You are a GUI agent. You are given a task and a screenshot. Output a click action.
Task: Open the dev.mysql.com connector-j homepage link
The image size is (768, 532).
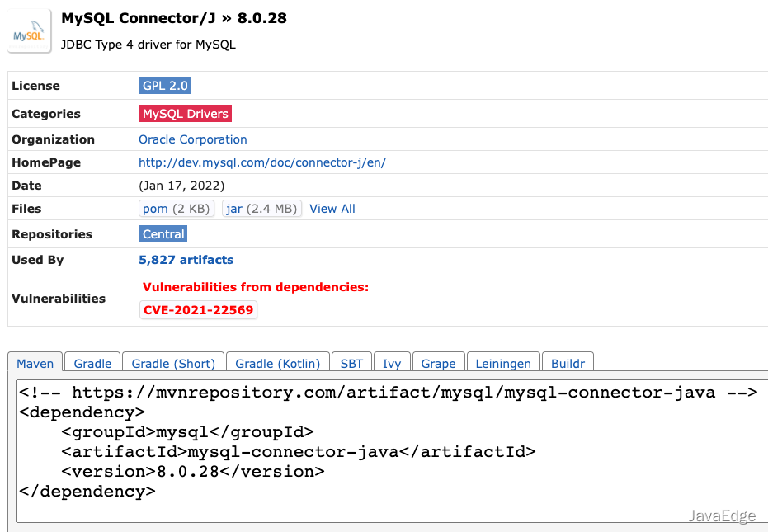262,162
